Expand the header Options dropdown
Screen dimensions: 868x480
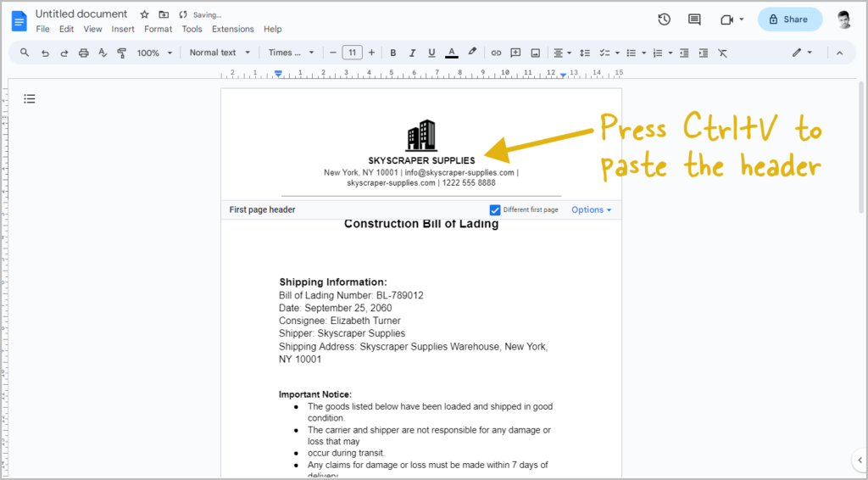pyautogui.click(x=591, y=209)
